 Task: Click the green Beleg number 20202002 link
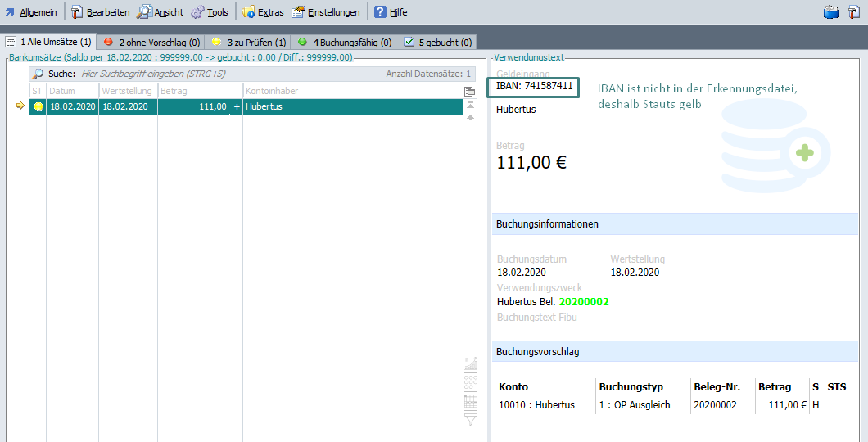(584, 302)
